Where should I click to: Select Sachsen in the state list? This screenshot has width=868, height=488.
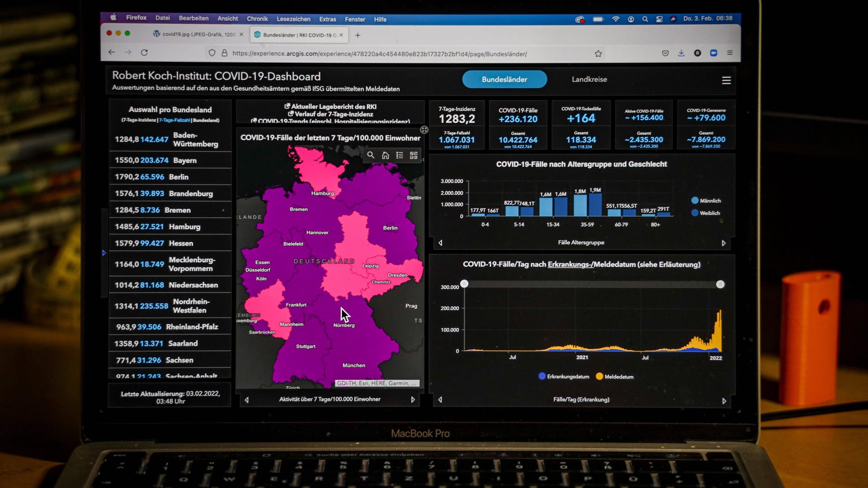pos(170,360)
